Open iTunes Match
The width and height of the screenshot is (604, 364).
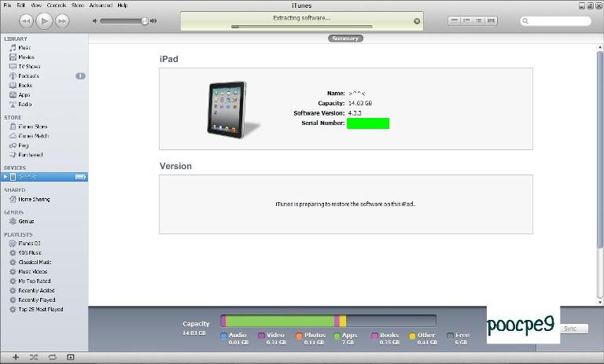click(33, 136)
